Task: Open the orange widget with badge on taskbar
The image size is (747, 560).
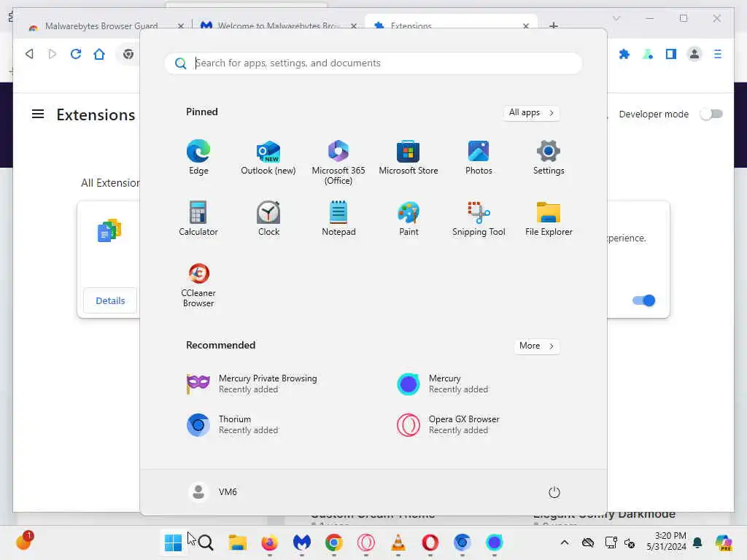Action: point(24,542)
